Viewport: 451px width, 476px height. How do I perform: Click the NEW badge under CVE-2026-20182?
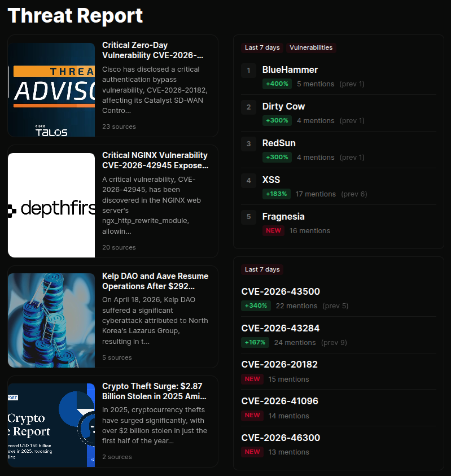(252, 379)
